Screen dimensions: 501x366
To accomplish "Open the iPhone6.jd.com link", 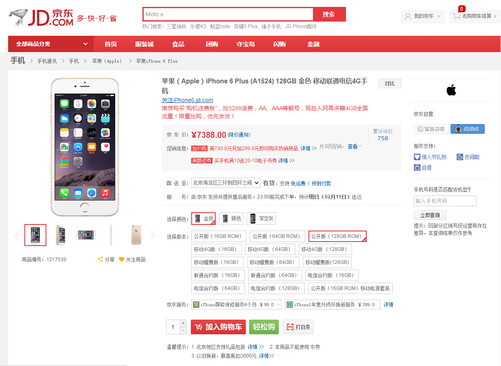I will pos(187,100).
